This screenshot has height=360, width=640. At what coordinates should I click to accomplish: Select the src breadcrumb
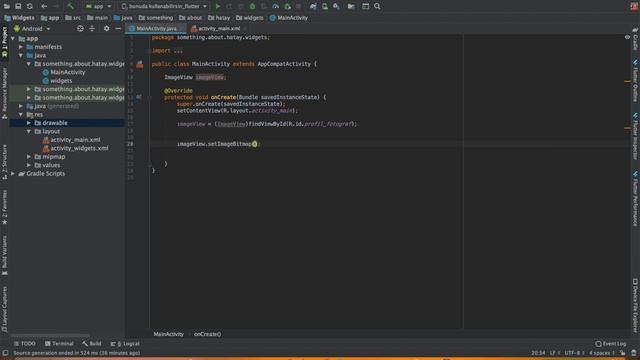click(x=73, y=18)
